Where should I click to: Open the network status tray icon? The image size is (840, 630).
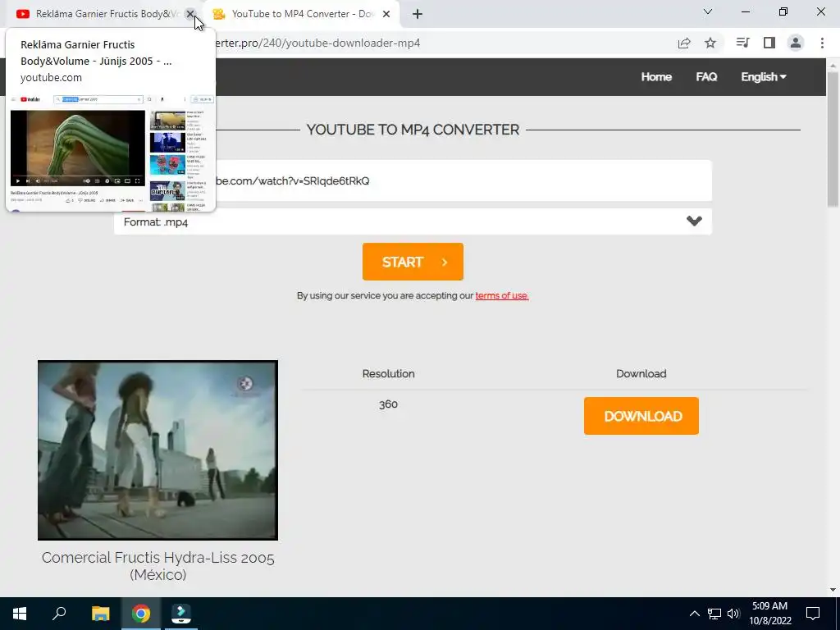tap(714, 614)
